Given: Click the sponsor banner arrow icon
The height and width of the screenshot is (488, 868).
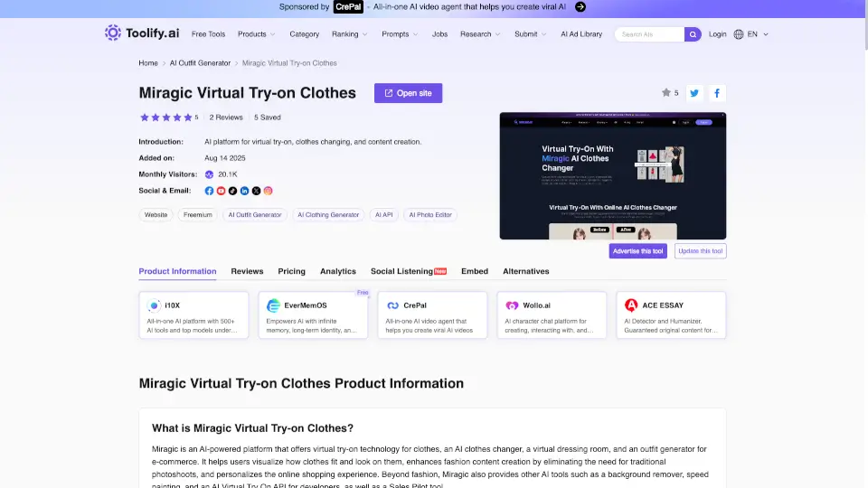Looking at the screenshot, I should click(x=580, y=6).
